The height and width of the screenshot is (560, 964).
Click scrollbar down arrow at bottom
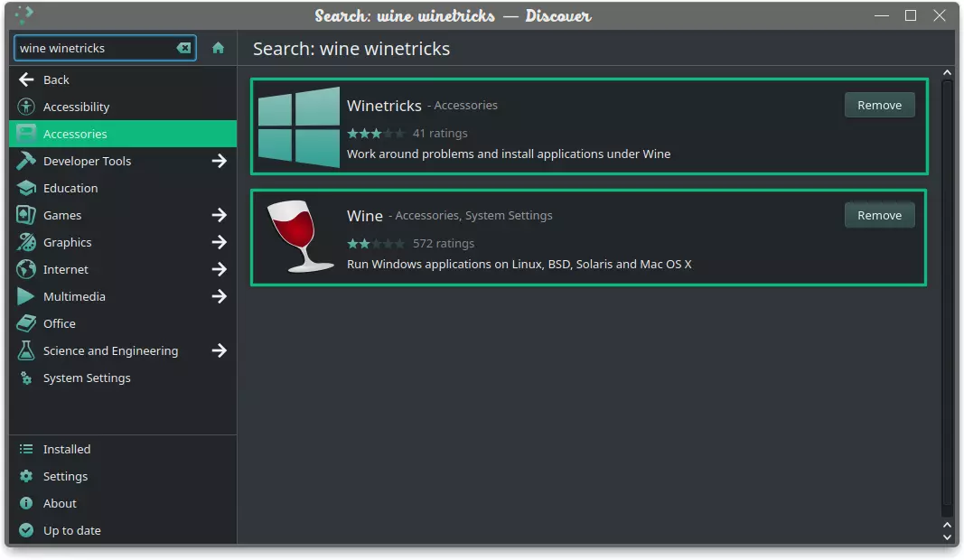[x=947, y=537]
